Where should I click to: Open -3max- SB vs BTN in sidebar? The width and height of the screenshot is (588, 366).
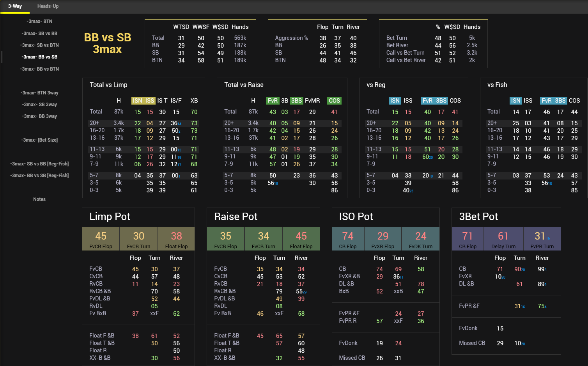point(40,45)
